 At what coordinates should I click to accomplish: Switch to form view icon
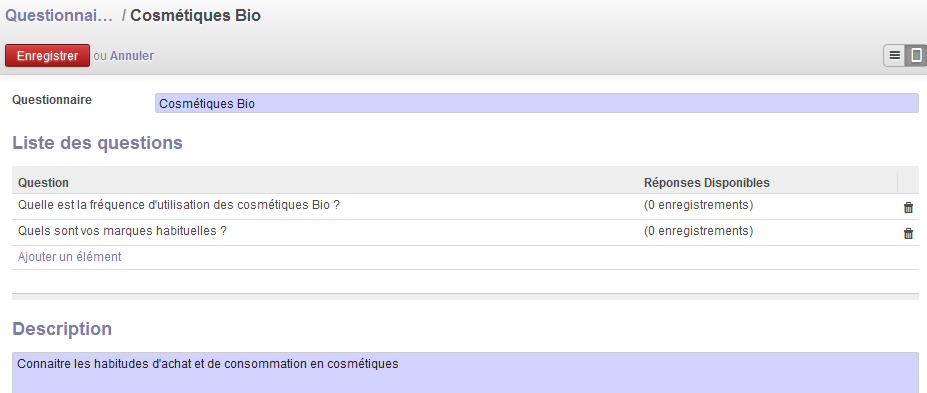pos(916,56)
